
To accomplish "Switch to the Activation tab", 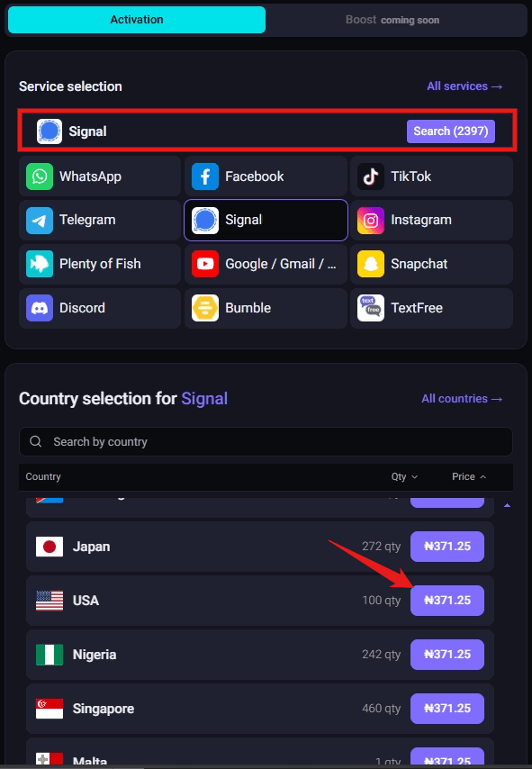I will pyautogui.click(x=136, y=19).
